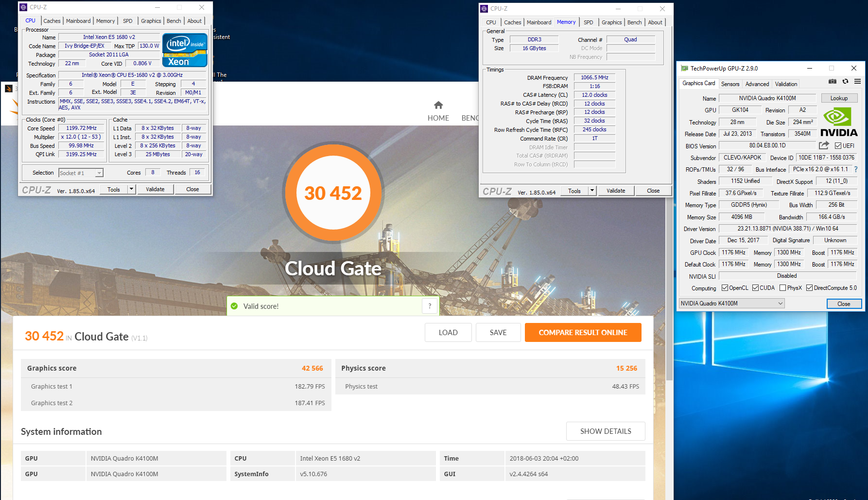The width and height of the screenshot is (868, 500).
Task: Click the Graphics score value 42 566
Action: click(312, 368)
